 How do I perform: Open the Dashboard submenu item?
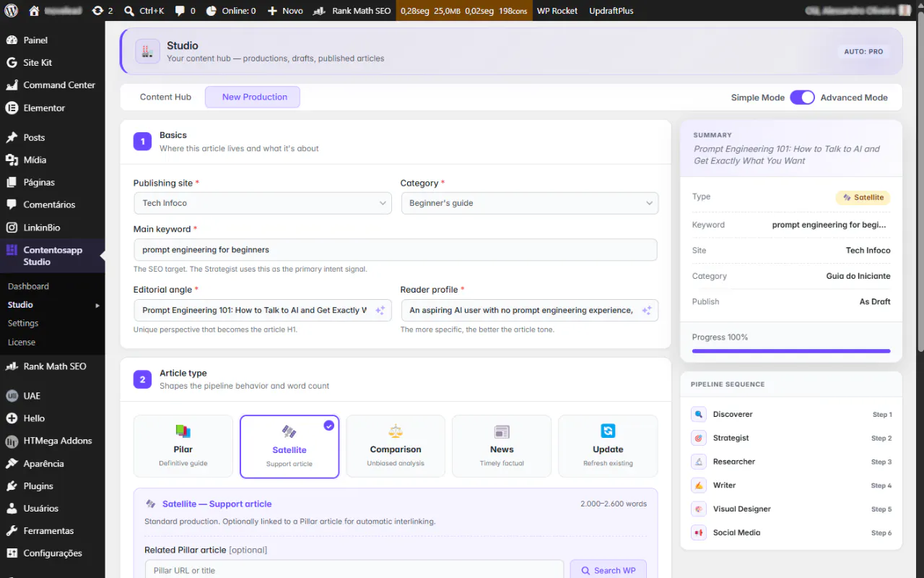(x=29, y=286)
